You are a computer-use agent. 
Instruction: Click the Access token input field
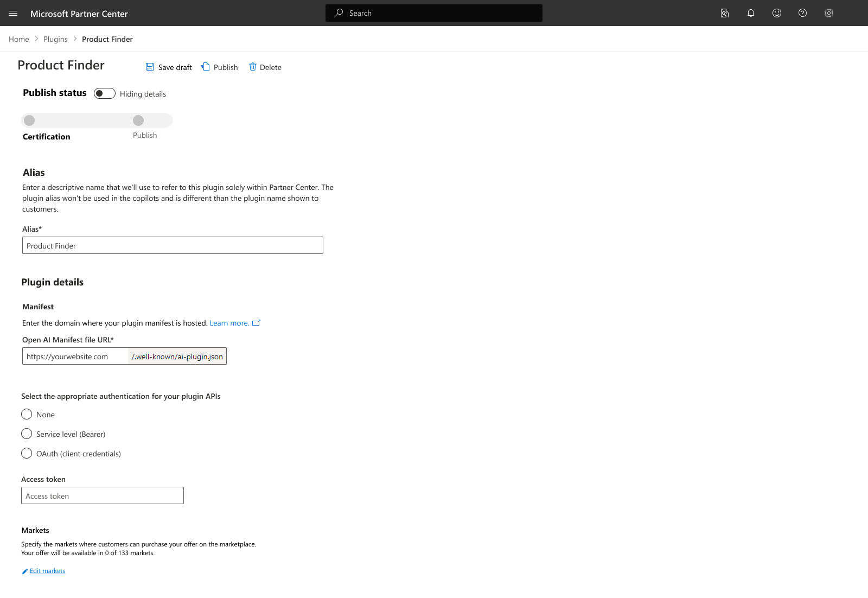click(x=103, y=495)
